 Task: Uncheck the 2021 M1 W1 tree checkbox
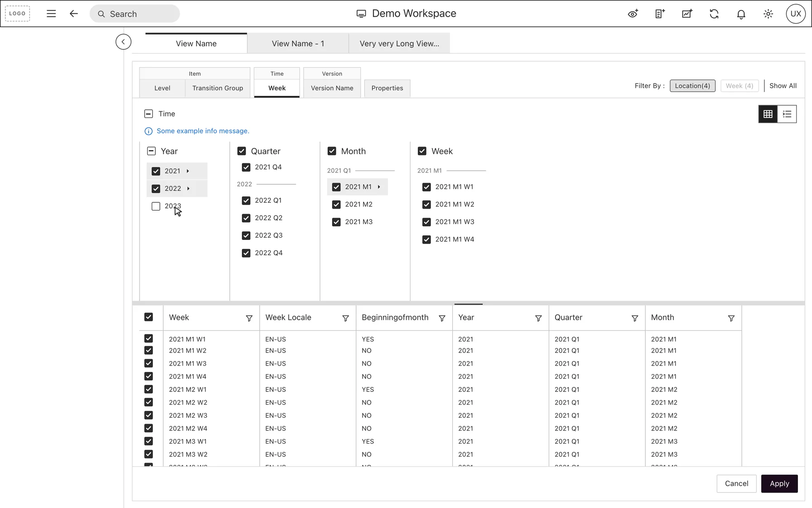(x=426, y=187)
